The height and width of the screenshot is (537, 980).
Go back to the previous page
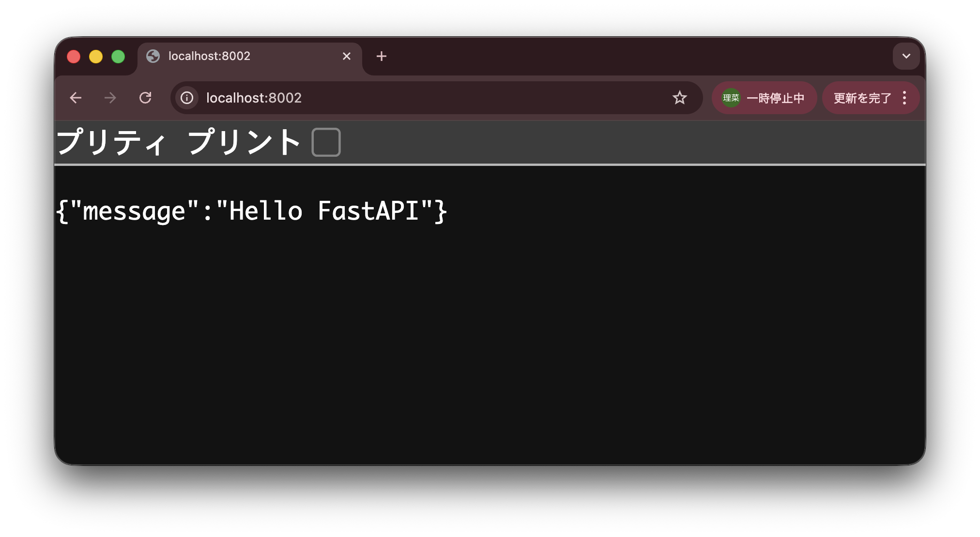click(x=76, y=98)
